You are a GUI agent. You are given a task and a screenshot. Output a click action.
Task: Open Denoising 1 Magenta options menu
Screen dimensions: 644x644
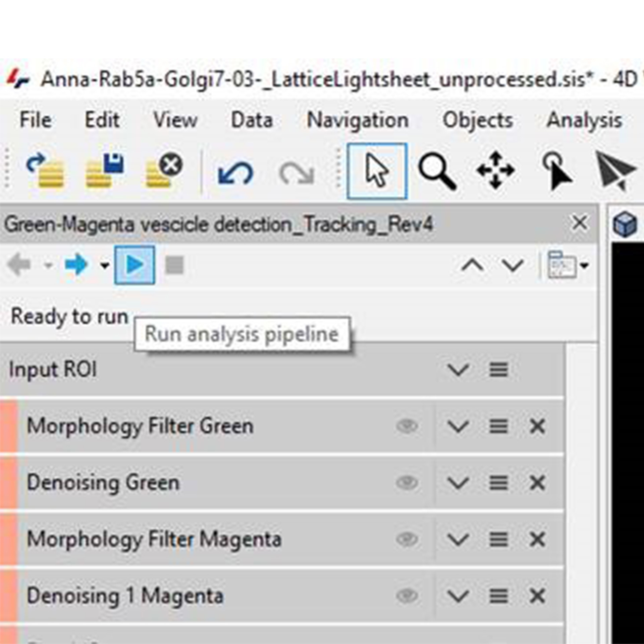coord(498,596)
